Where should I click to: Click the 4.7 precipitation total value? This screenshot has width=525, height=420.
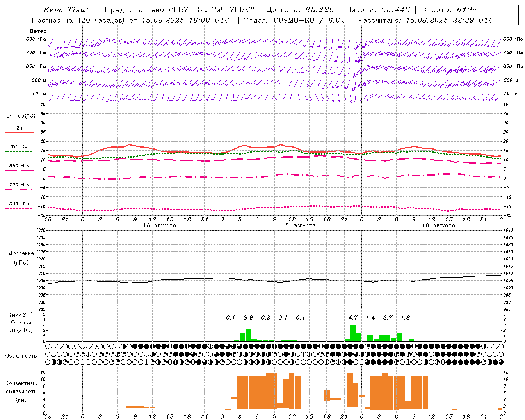point(353,317)
